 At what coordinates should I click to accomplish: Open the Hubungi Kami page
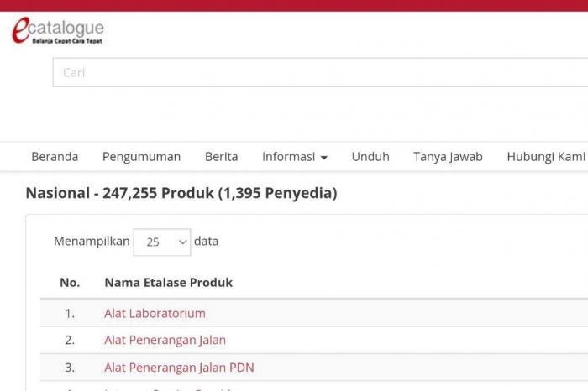[546, 157]
